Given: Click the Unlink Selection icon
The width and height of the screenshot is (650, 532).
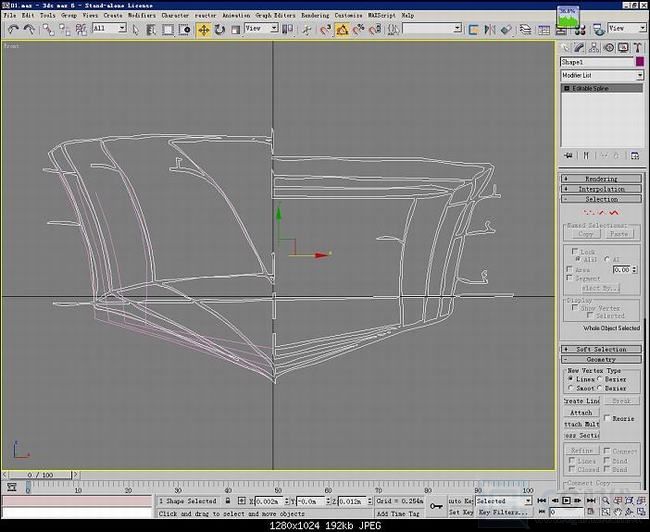Looking at the screenshot, I should [x=65, y=29].
